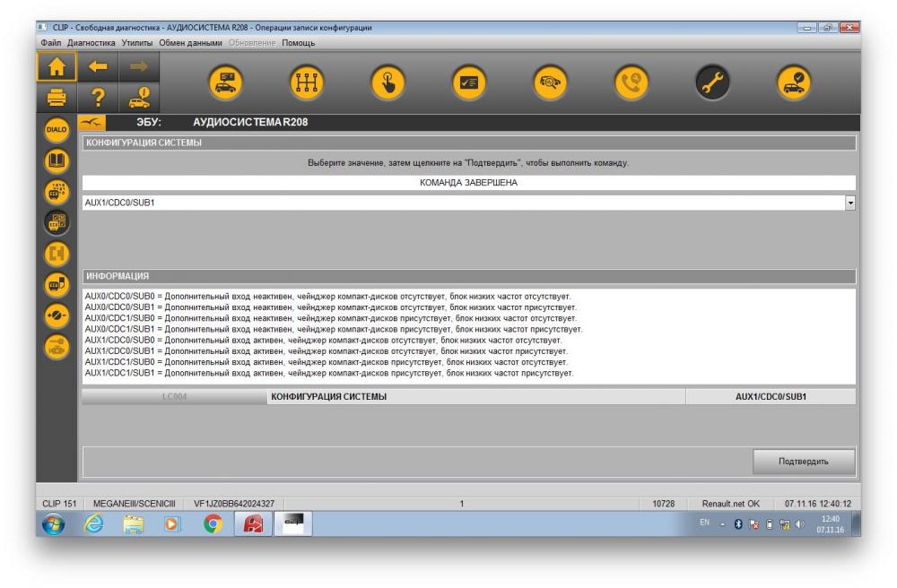Click the bird logo beside ЭБУ

(x=92, y=122)
